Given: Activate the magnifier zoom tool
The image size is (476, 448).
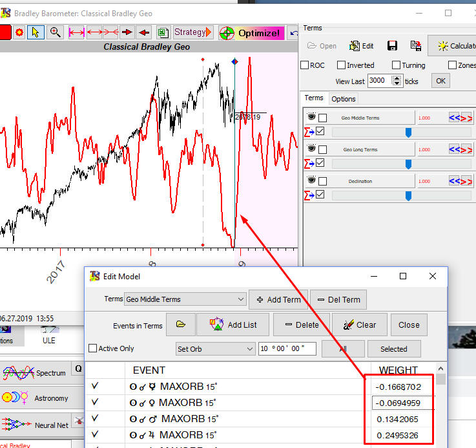Looking at the screenshot, I should click(56, 32).
